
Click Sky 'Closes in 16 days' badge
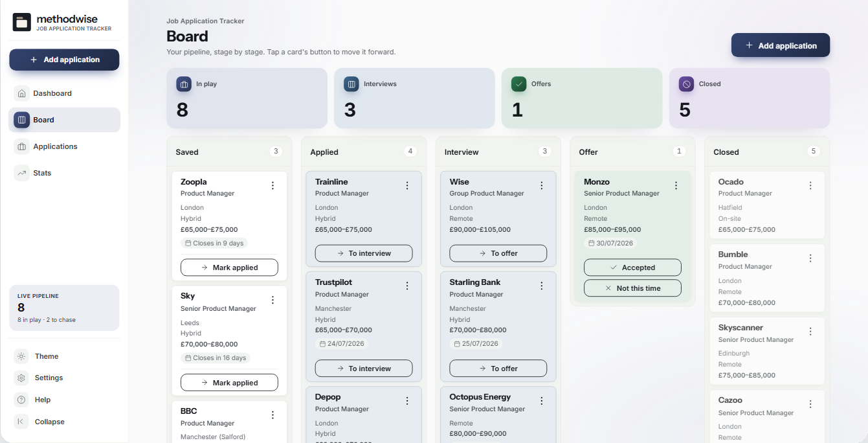216,358
